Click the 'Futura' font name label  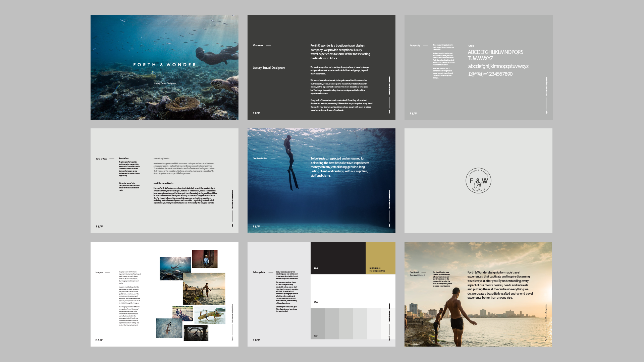click(x=471, y=46)
